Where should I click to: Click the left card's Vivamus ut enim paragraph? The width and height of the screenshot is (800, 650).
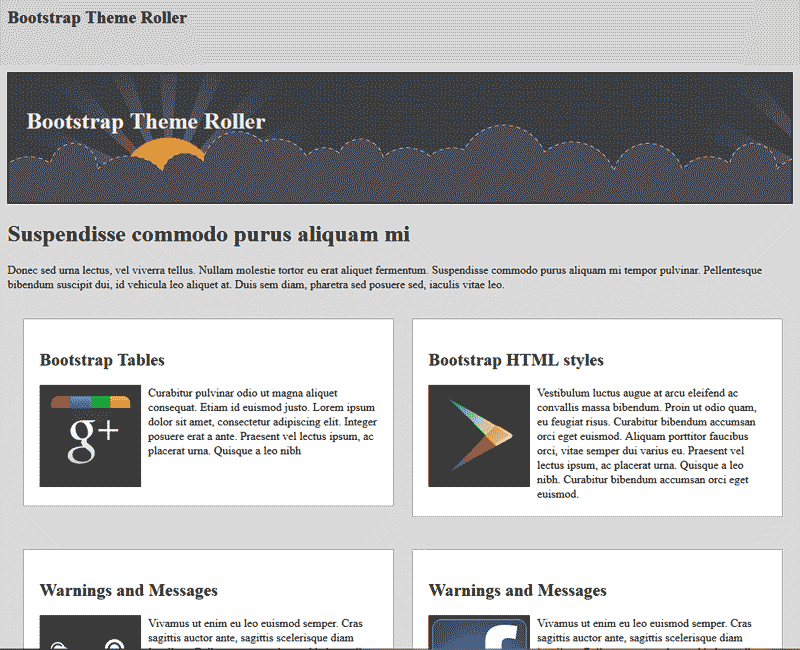(256, 633)
